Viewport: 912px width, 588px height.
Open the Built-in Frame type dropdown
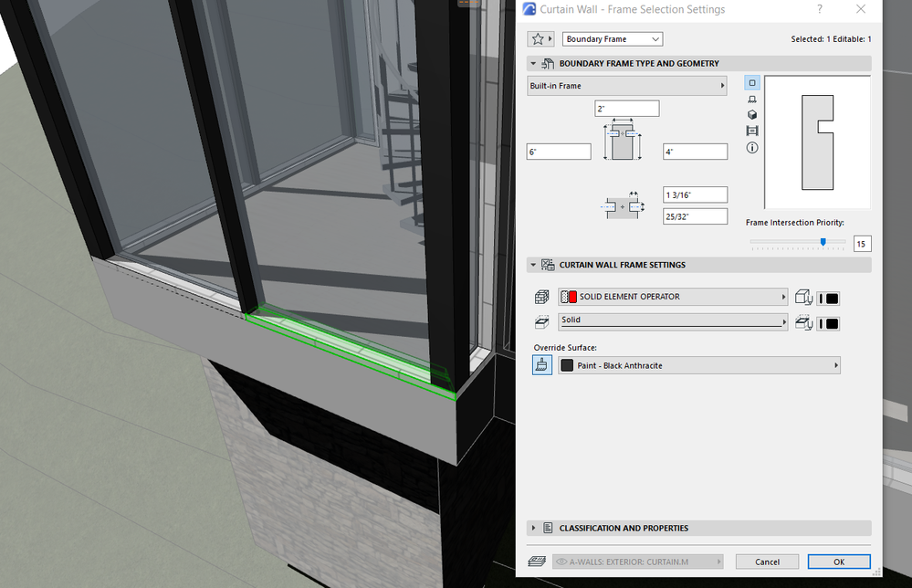click(625, 85)
